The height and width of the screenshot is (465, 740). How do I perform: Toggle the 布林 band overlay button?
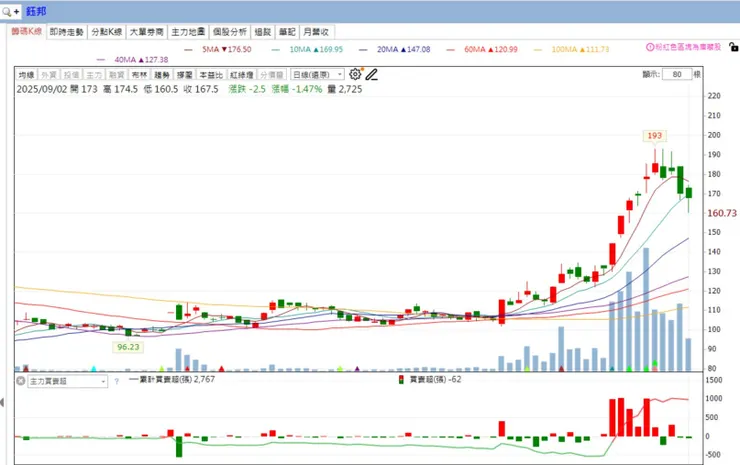pos(139,75)
